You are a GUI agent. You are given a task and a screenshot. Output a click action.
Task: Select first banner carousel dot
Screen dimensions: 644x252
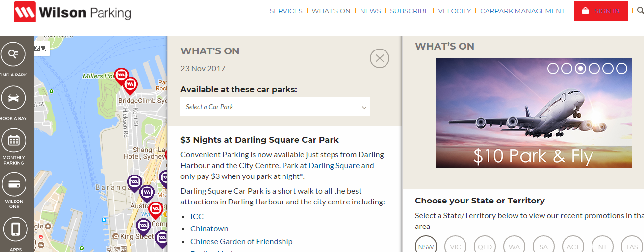pos(553,68)
